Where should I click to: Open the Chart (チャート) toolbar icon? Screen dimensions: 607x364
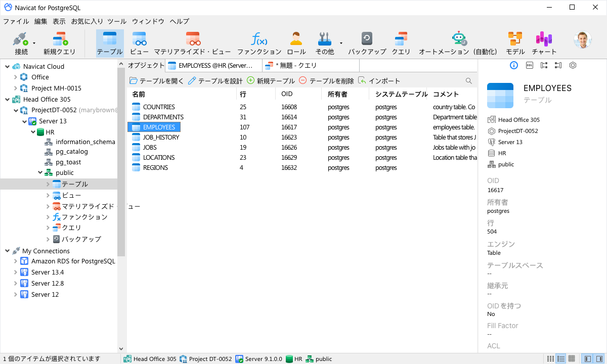544,43
